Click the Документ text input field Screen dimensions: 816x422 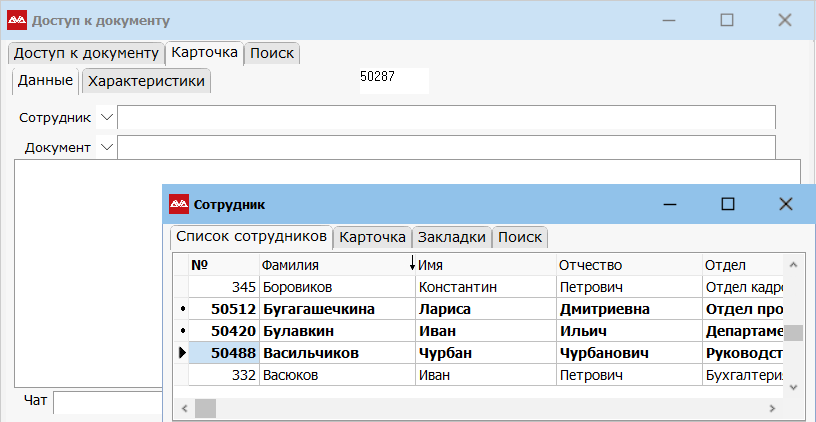445,148
